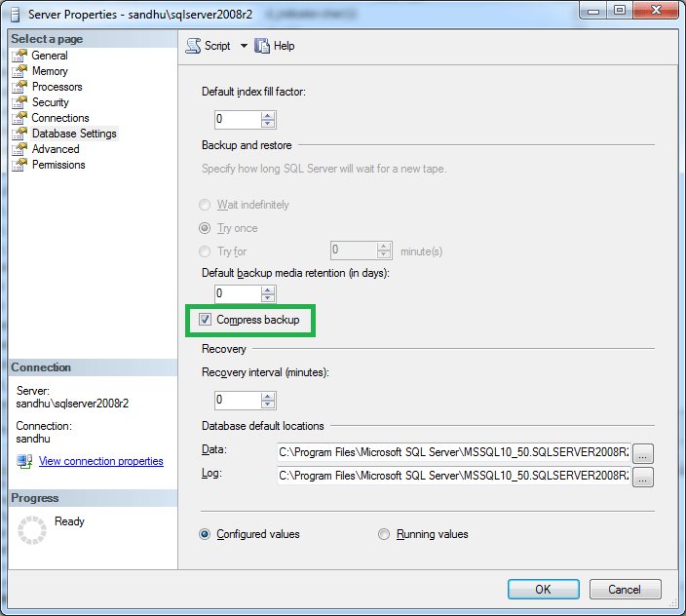Select the Running values radio button
686x616 pixels.
(x=384, y=534)
